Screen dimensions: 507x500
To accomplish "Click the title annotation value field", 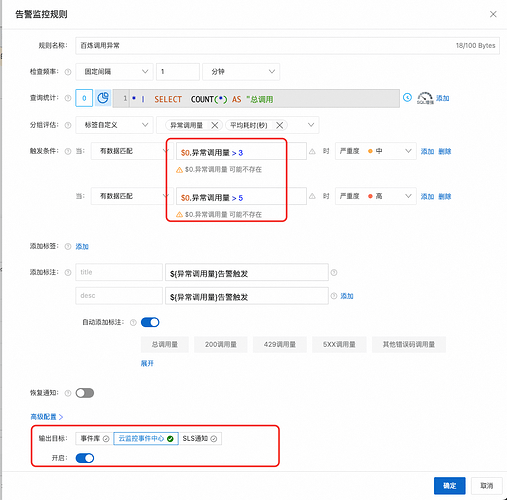I will [247, 273].
